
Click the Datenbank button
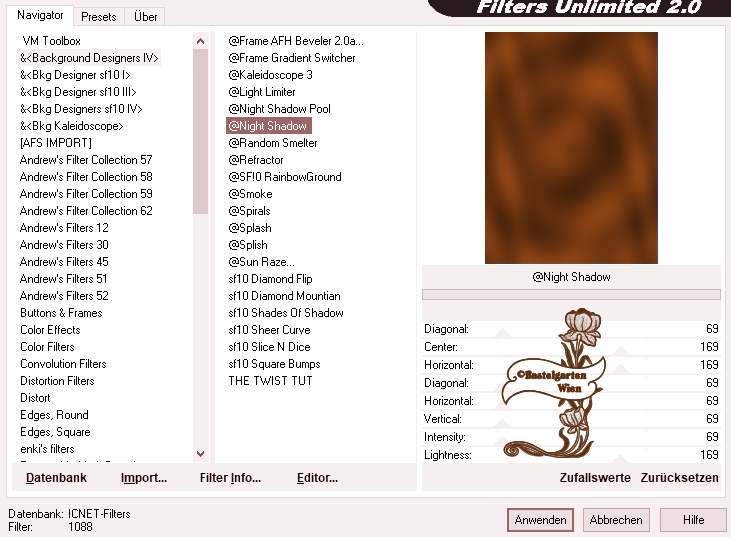56,478
